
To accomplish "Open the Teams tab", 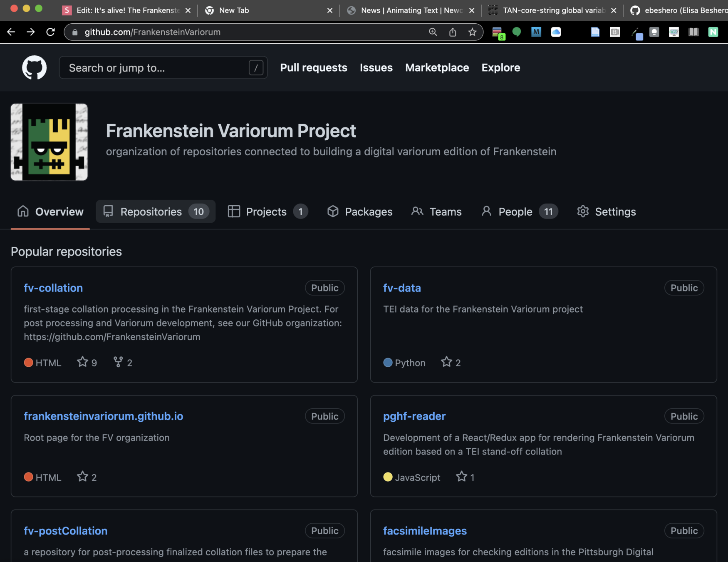I will point(436,211).
